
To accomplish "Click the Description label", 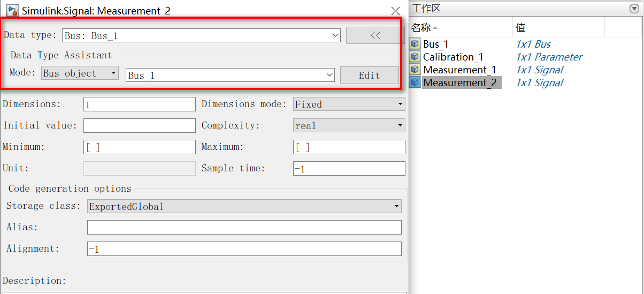I will pos(35,281).
